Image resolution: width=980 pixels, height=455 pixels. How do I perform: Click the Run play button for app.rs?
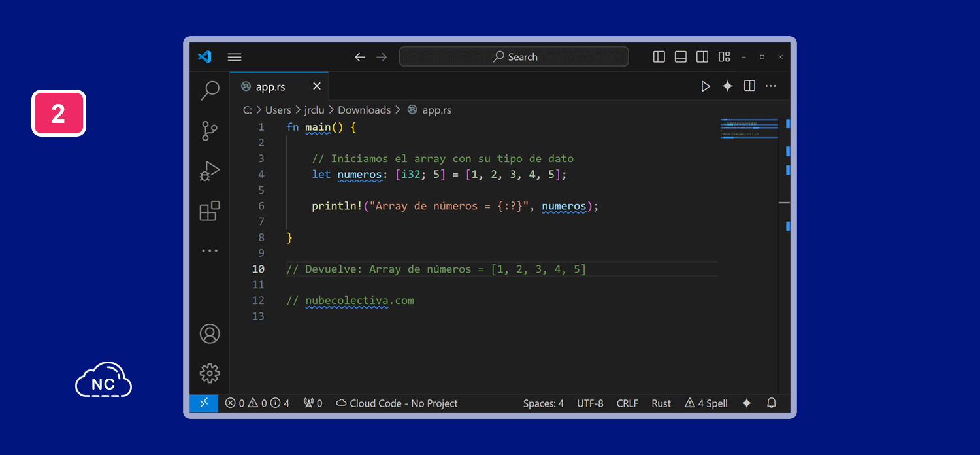pos(706,86)
